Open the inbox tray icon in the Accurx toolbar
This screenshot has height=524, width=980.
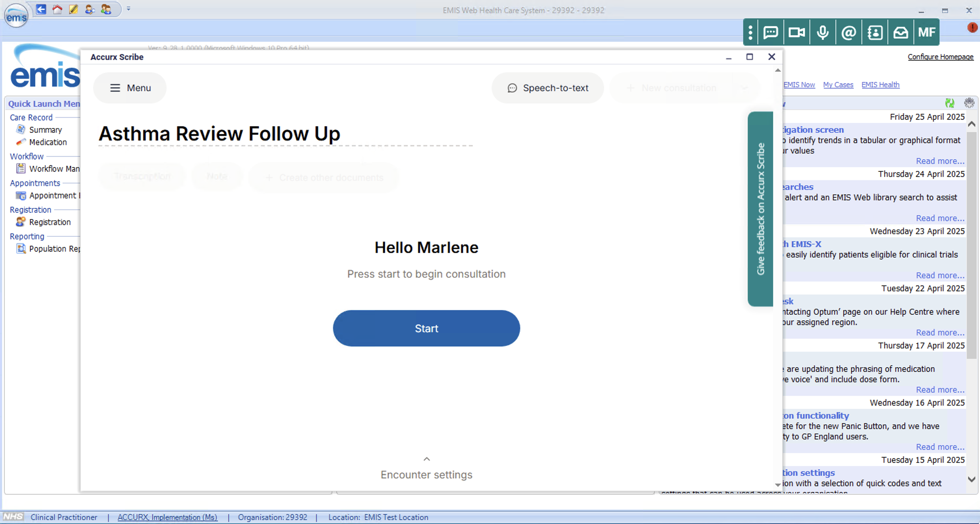click(900, 32)
